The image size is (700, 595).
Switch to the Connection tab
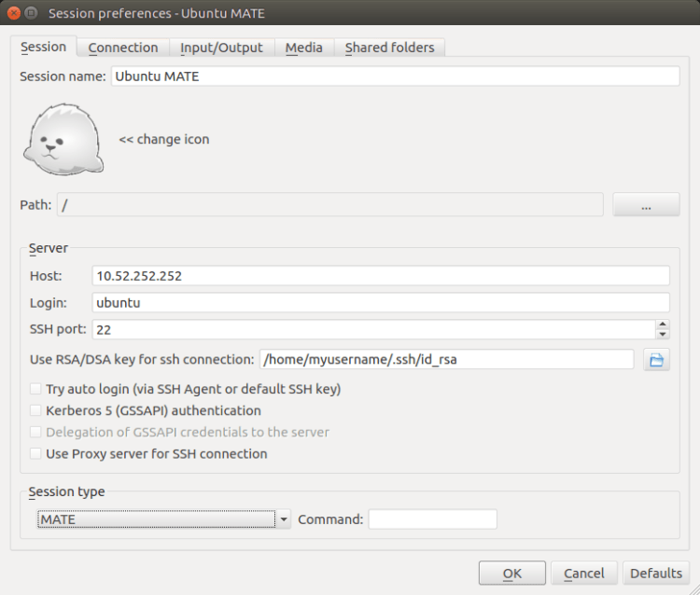pos(123,48)
